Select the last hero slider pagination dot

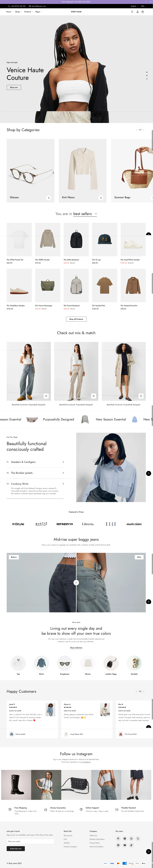[x=147, y=79]
